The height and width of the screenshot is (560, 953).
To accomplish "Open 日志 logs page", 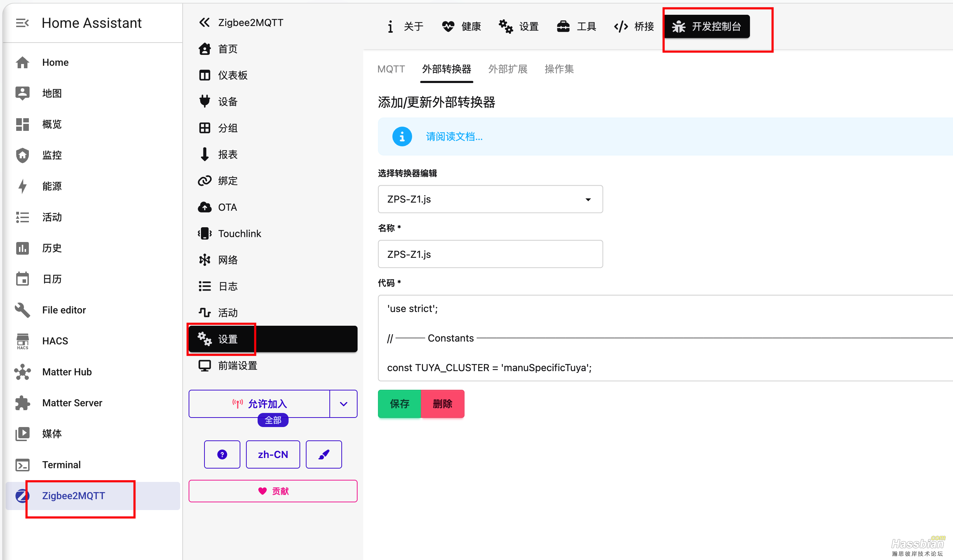I will (273, 287).
